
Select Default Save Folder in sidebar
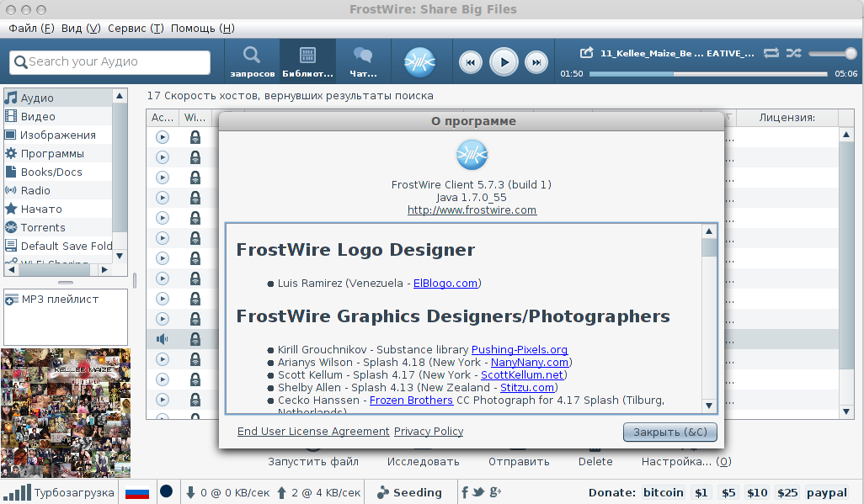coord(58,246)
